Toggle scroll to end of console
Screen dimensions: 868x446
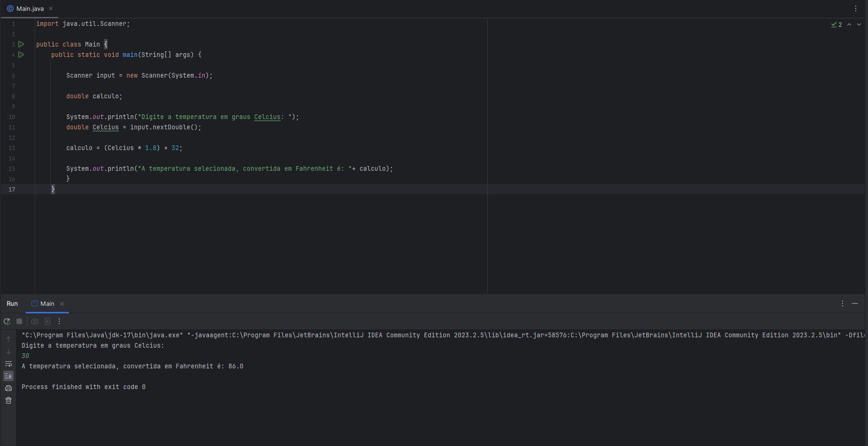(8, 376)
